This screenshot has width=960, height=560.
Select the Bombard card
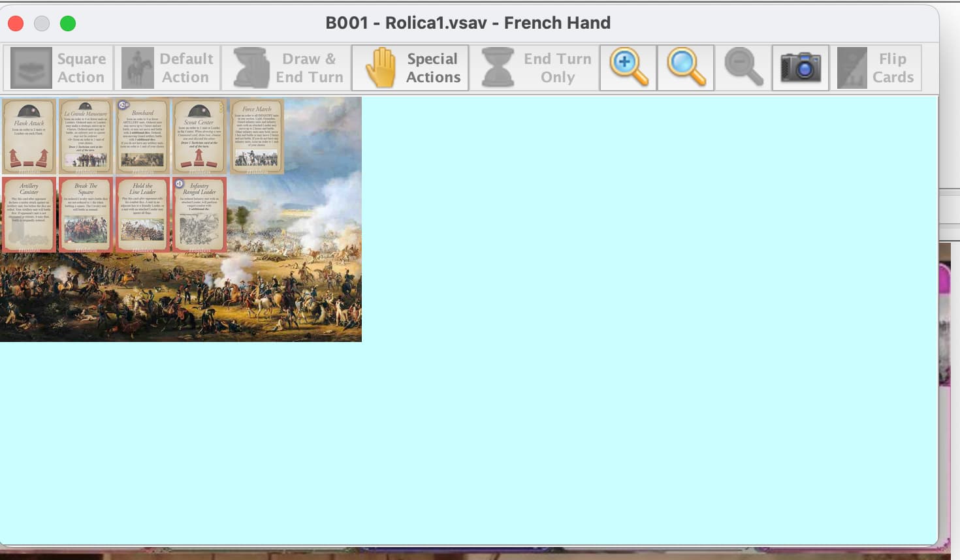pos(142,136)
